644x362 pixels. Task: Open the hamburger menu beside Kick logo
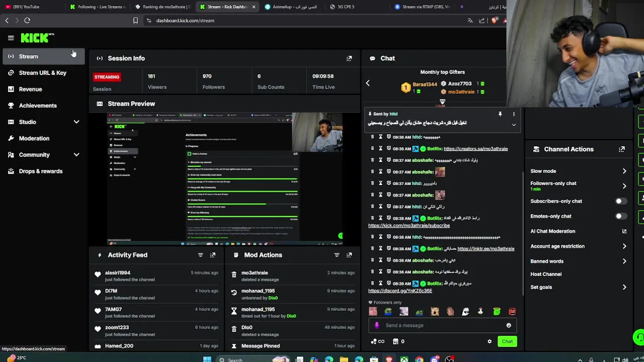[11, 38]
